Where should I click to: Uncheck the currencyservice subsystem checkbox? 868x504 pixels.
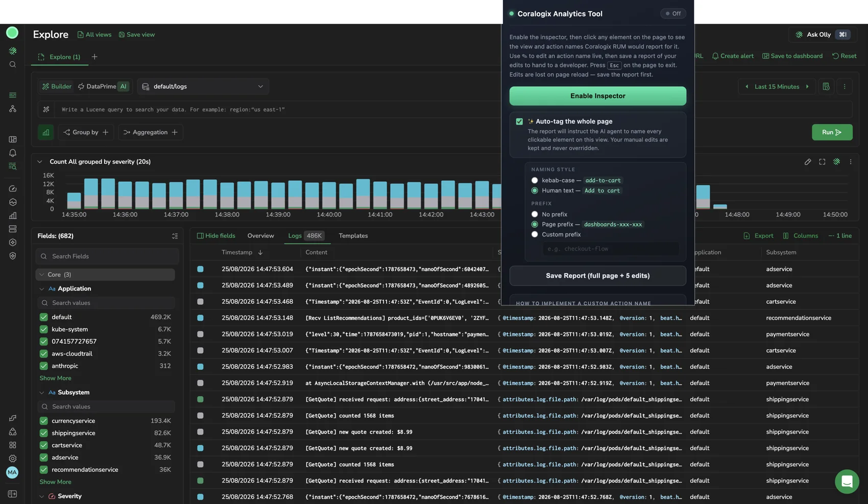pyautogui.click(x=44, y=421)
